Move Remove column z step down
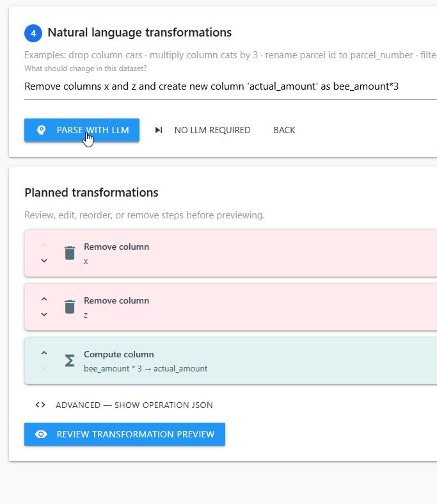This screenshot has height=504, width=437. [x=44, y=314]
